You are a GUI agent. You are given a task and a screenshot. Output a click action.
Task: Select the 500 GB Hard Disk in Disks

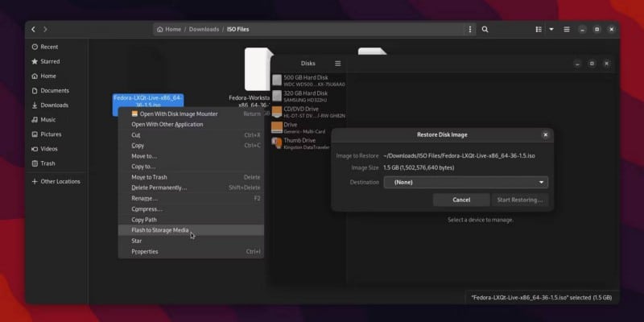tap(308, 80)
